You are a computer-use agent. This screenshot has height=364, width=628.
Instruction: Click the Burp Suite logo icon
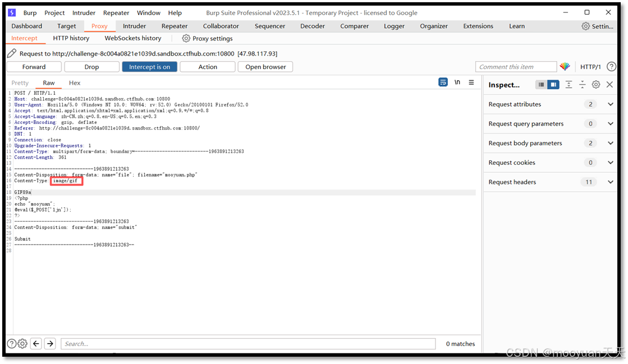(x=12, y=12)
